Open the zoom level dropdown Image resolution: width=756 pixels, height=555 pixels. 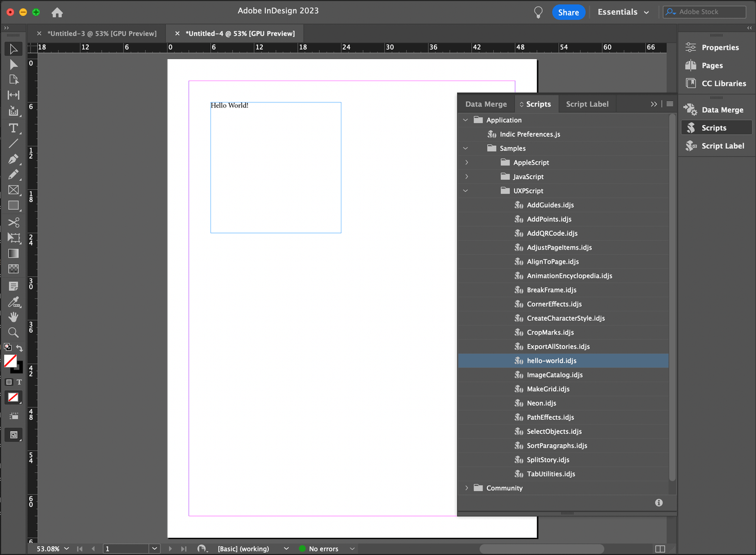tap(66, 548)
